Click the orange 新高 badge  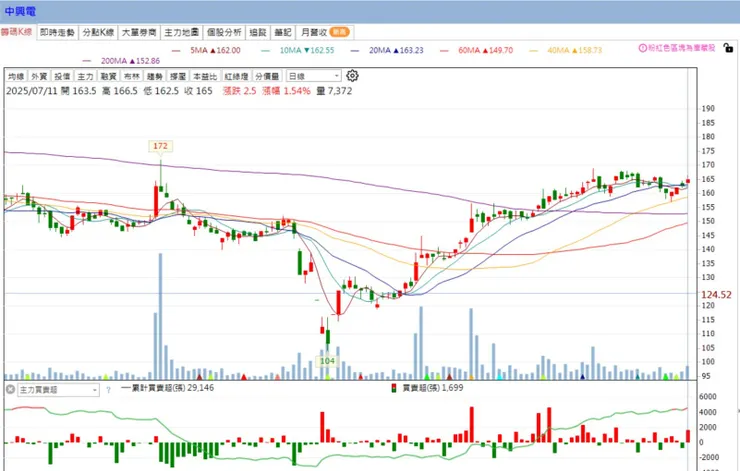click(339, 32)
